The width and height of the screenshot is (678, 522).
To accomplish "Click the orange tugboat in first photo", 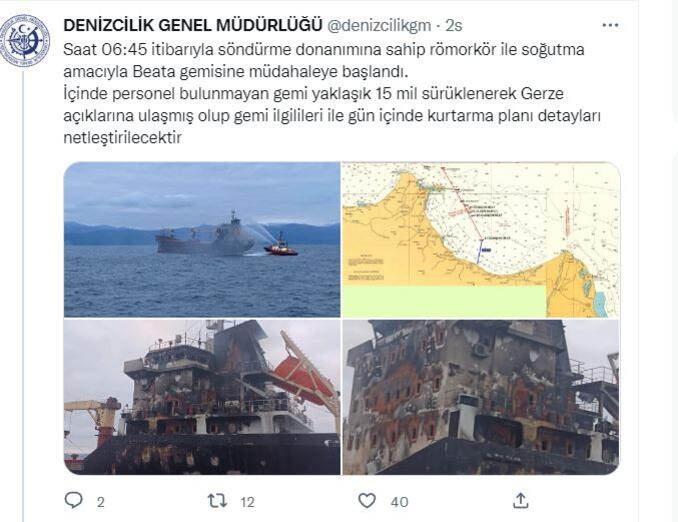I will [x=281, y=247].
